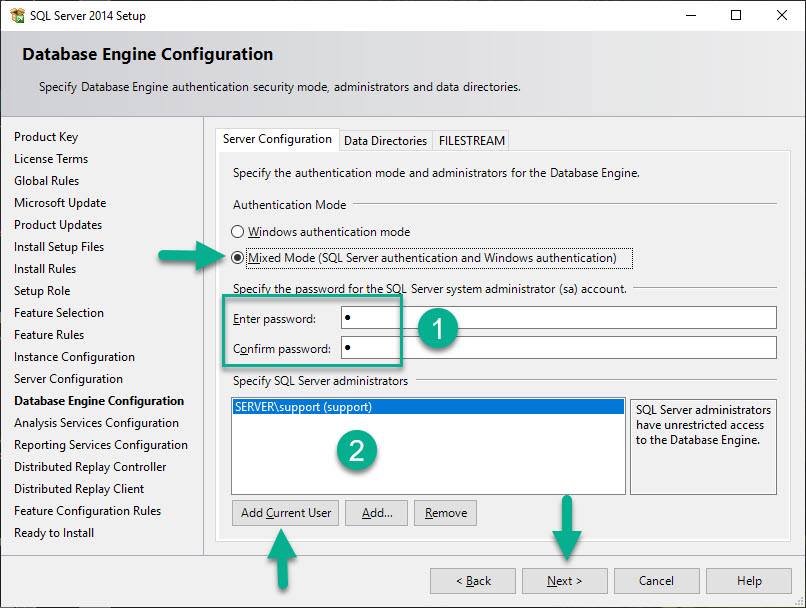The width and height of the screenshot is (806, 608).
Task: Click Ready to Install step
Action: pos(54,533)
